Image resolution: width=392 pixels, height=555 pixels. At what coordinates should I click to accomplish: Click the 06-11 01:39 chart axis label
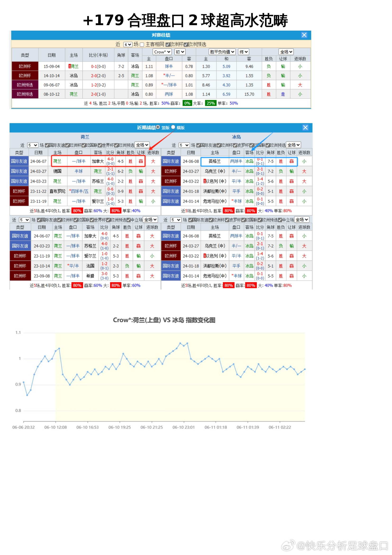[248, 427]
